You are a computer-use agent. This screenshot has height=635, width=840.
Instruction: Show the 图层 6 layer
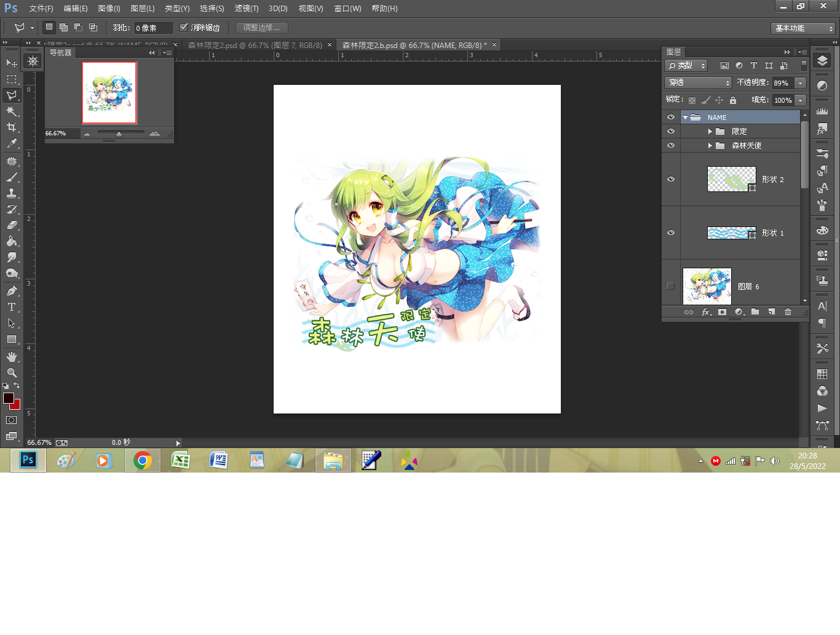tap(671, 286)
